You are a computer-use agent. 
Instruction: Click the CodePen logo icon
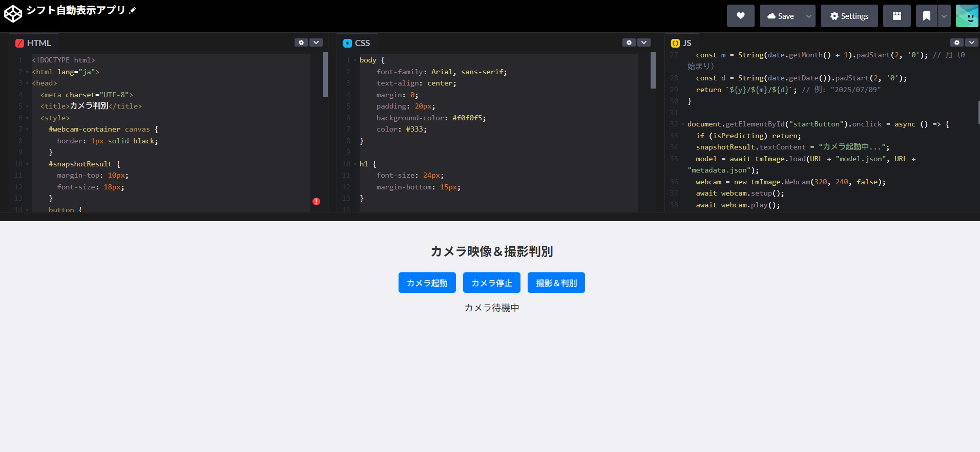pyautogui.click(x=13, y=13)
